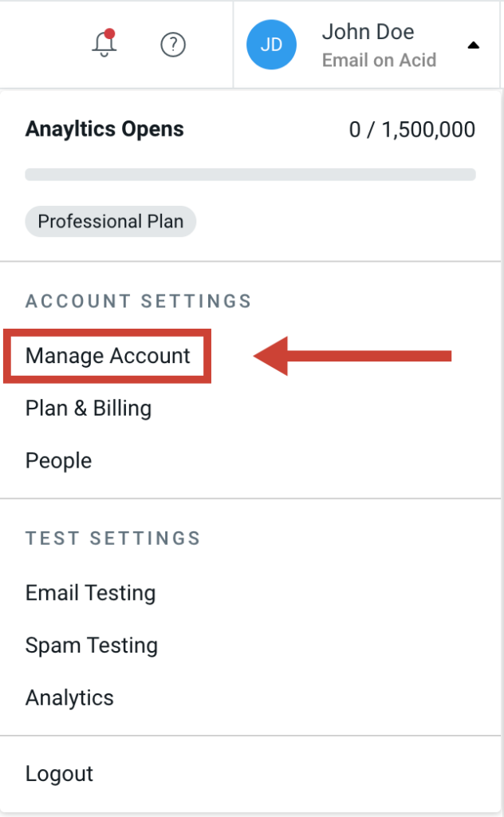Screen dimensions: 504x817
Task: Click the Anayltics Opens usage label
Action: [x=104, y=128]
